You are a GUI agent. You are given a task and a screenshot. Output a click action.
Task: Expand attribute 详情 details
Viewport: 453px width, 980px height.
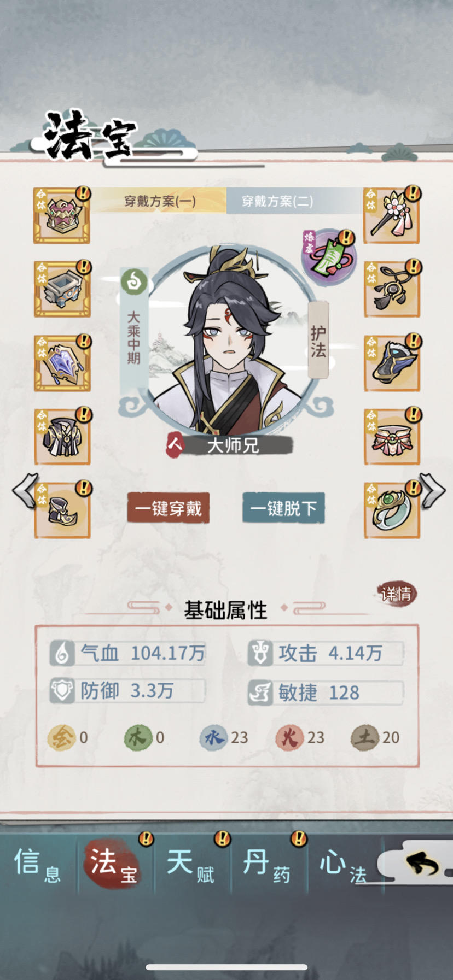pos(397,594)
